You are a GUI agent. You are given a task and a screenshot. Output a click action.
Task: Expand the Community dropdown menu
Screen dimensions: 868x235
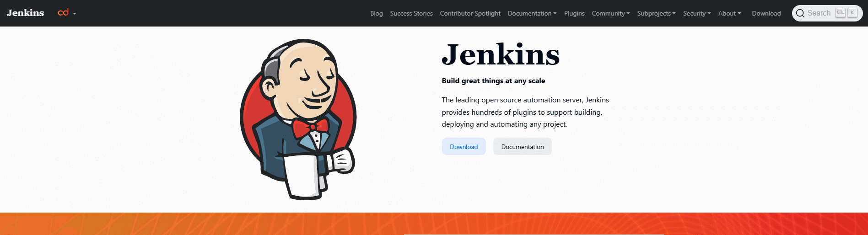pos(611,13)
